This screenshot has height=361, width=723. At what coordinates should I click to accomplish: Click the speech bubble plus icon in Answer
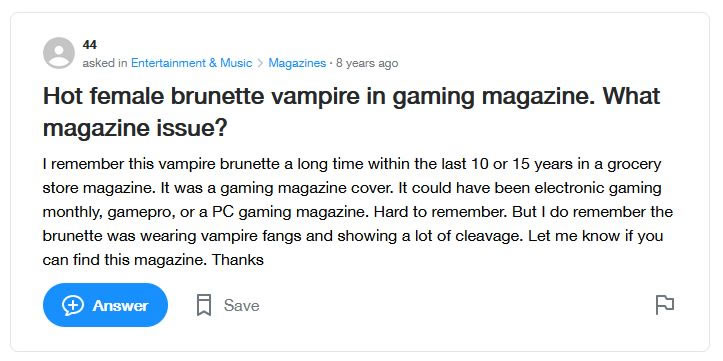click(x=73, y=305)
